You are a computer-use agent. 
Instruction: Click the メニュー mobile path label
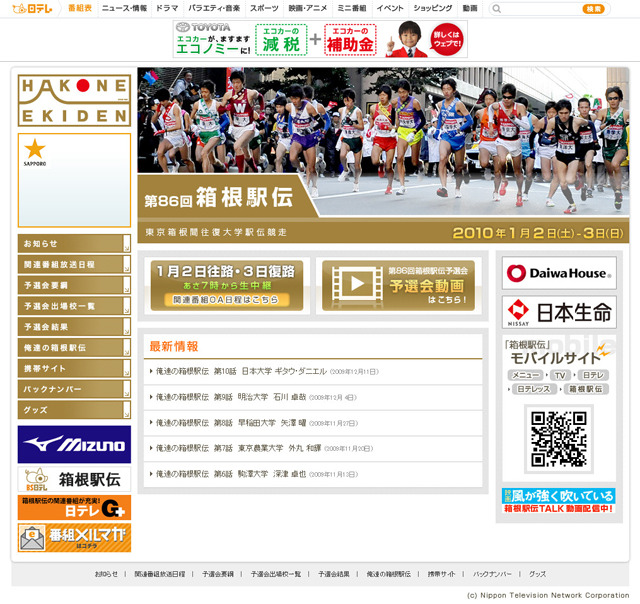[526, 375]
